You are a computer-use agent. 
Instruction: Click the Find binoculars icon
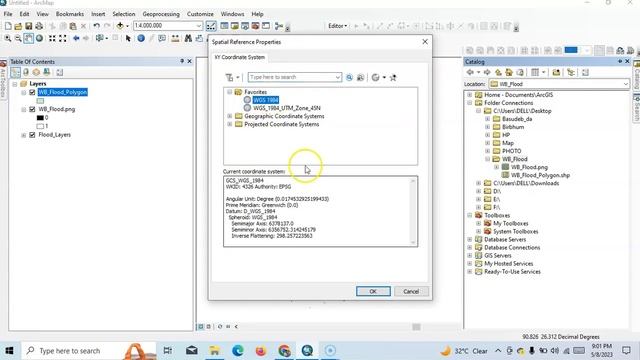coord(188,38)
